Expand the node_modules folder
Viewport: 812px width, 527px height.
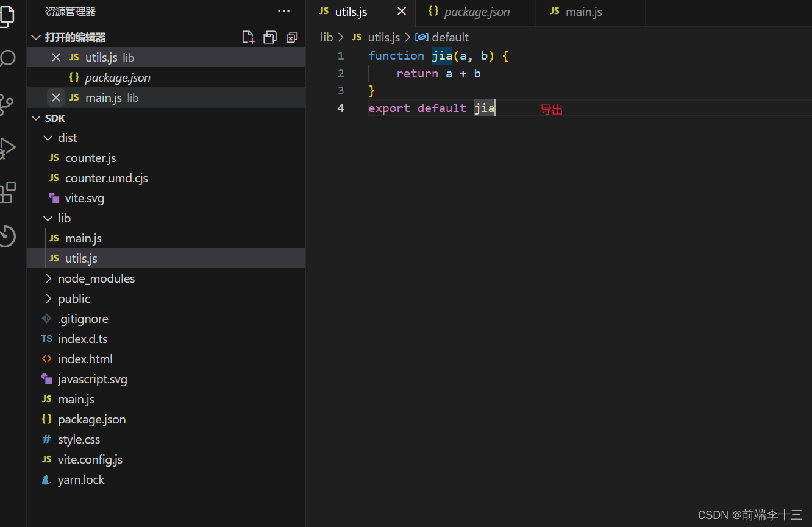point(48,278)
